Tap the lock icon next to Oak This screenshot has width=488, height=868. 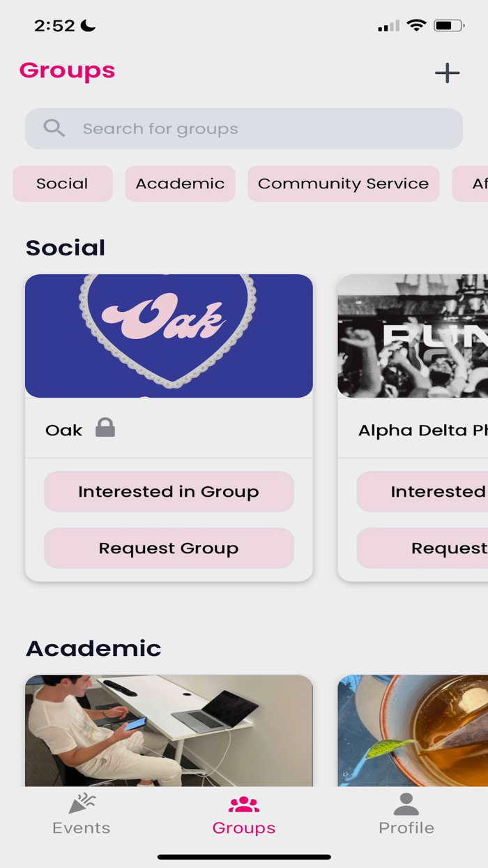click(105, 426)
